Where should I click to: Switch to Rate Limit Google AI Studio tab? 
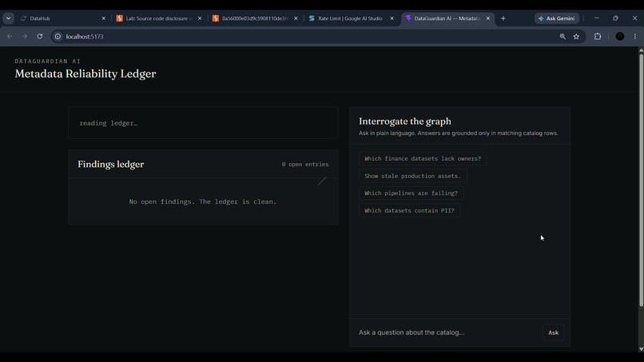pos(350,18)
